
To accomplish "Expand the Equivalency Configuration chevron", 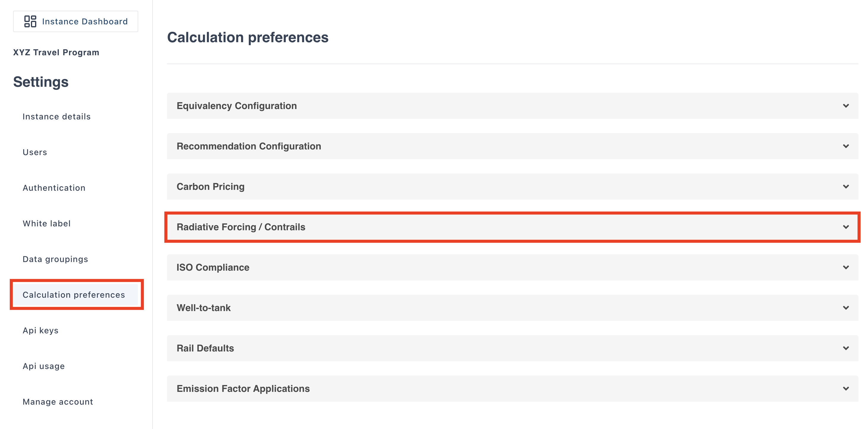I will pos(845,106).
